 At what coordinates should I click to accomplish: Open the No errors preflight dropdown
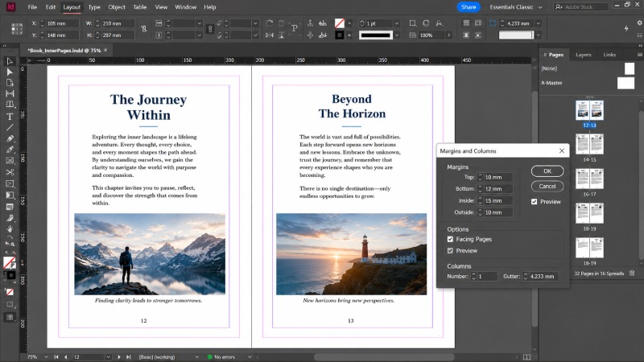point(250,357)
